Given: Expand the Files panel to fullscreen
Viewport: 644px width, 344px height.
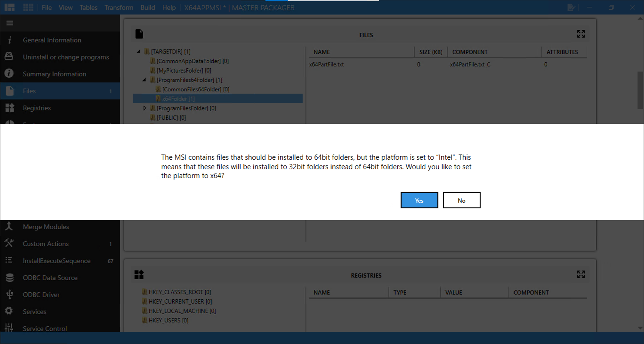Looking at the screenshot, I should coord(581,34).
